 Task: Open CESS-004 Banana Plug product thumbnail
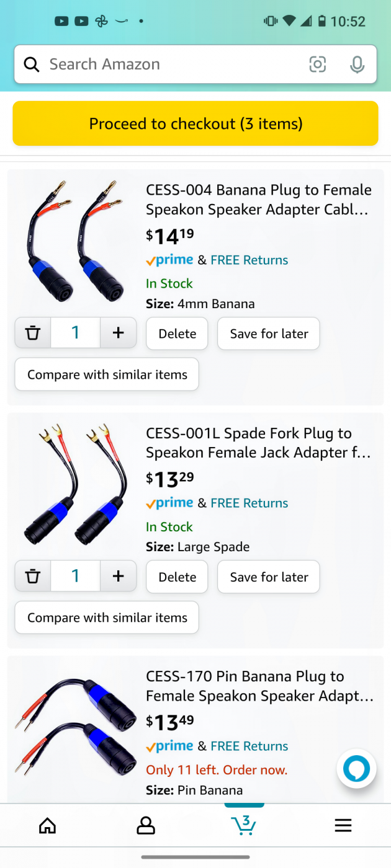[x=75, y=241]
